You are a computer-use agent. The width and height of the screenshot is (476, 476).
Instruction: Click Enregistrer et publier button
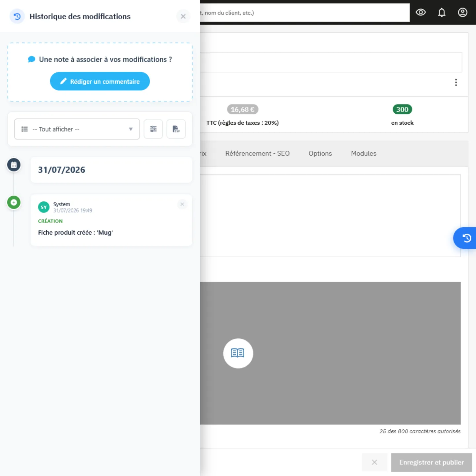432,462
